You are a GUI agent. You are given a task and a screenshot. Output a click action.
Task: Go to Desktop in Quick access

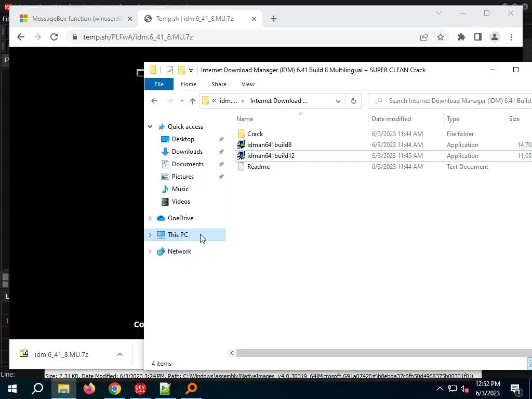(183, 139)
